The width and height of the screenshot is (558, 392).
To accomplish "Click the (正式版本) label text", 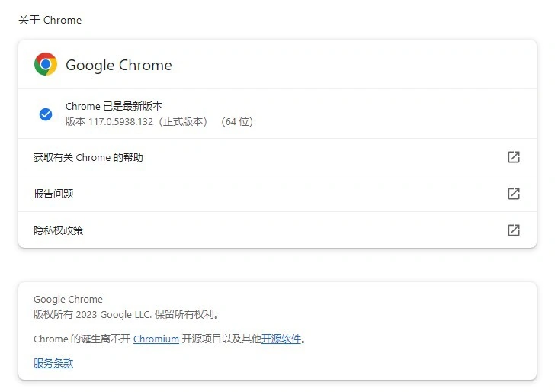I will click(182, 121).
